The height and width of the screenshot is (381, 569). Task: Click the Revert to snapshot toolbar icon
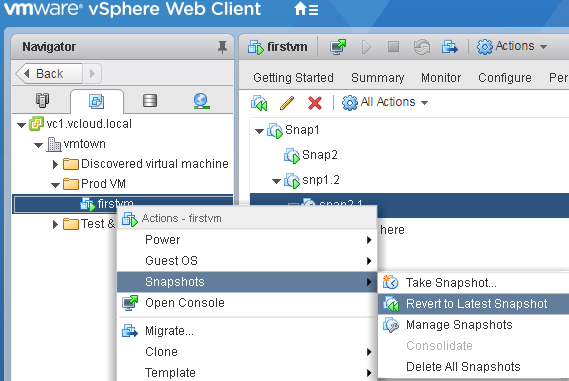pos(259,103)
